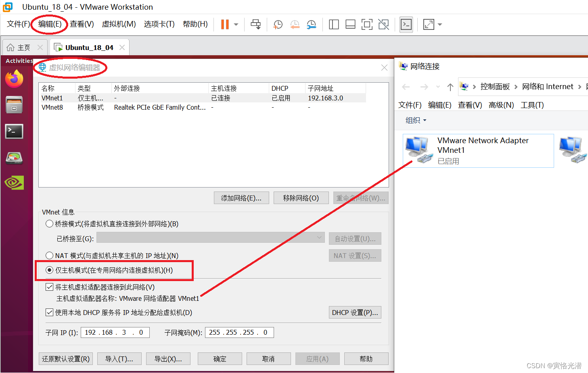This screenshot has width=588, height=373.
Task: Click the console view toolbar icon
Action: [x=406, y=25]
